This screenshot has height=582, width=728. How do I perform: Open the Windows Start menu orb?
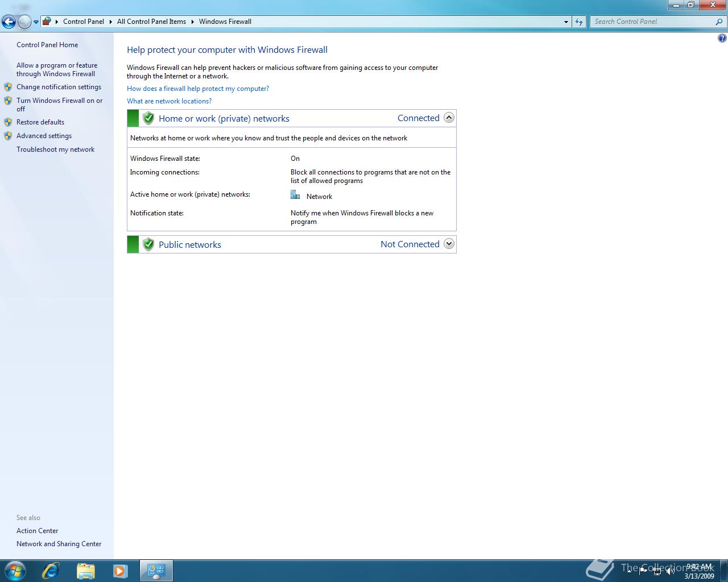(15, 571)
